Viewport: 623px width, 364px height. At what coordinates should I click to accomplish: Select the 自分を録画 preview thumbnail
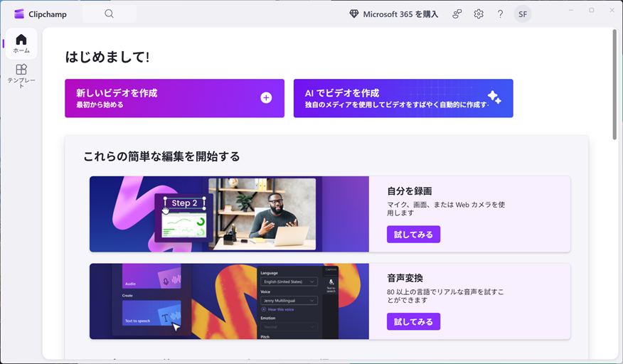click(229, 215)
